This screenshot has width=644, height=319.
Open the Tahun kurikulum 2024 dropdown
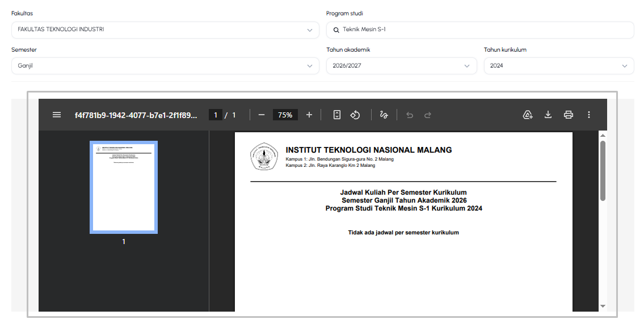(559, 66)
